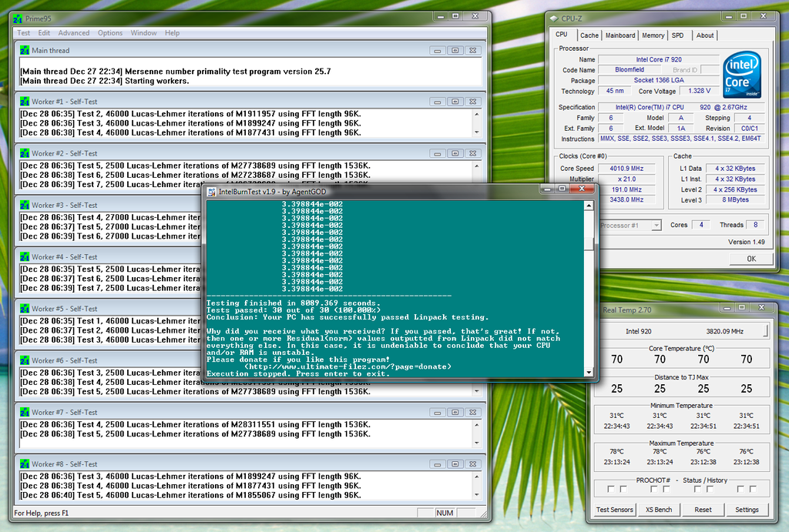Image resolution: width=789 pixels, height=532 pixels.
Task: Click the Worker #6 Self-Test window icon
Action: [25, 360]
